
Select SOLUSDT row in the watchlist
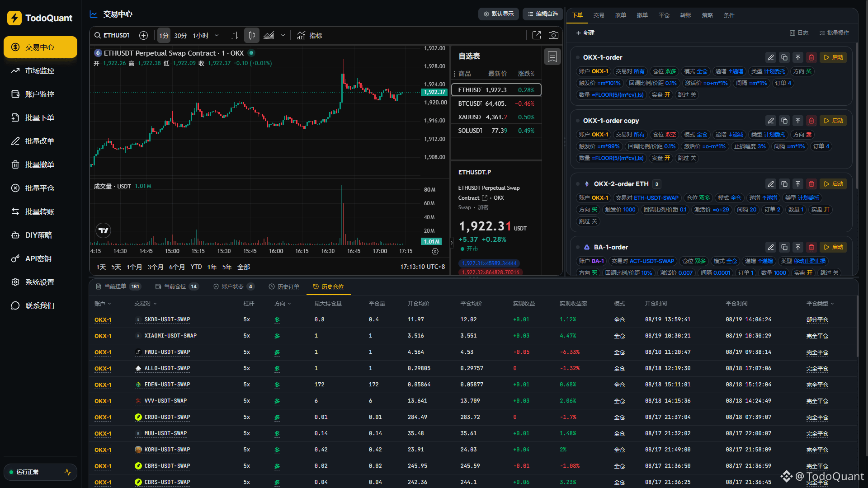(x=496, y=131)
